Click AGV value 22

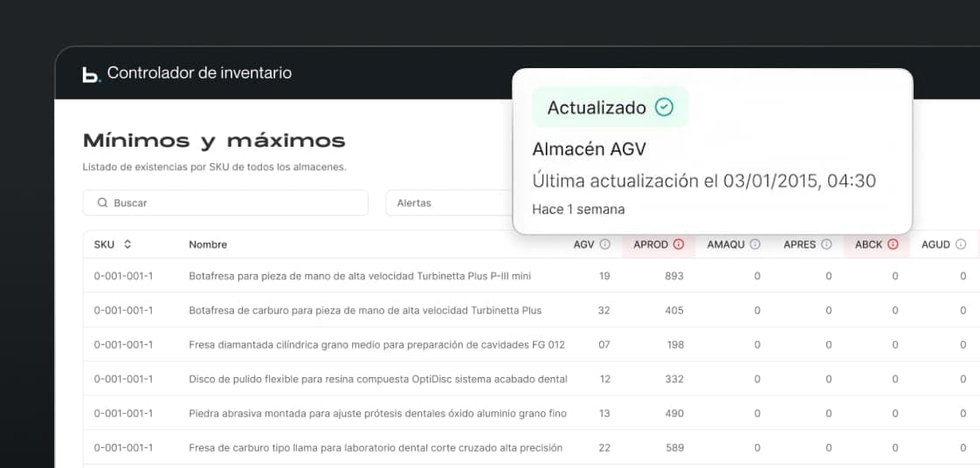pyautogui.click(x=604, y=447)
